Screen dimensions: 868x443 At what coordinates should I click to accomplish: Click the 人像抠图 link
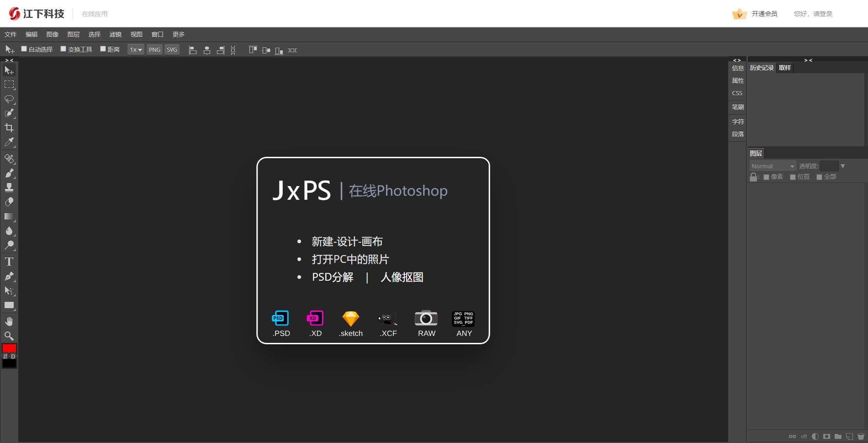tap(402, 277)
